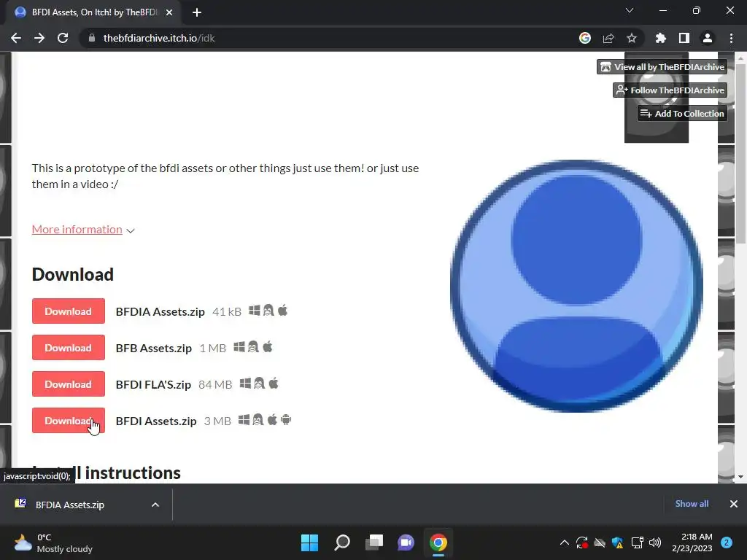Click the Linux icon beside BFDI FLA'S.zip

point(259,384)
